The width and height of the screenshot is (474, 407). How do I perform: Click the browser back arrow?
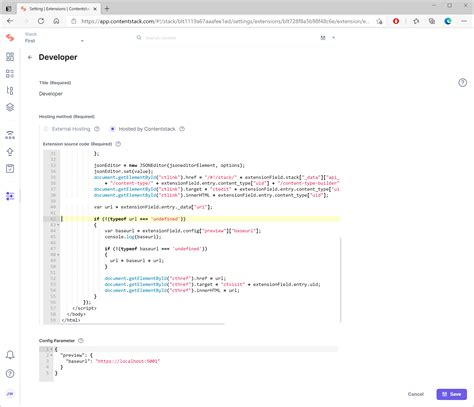point(10,21)
